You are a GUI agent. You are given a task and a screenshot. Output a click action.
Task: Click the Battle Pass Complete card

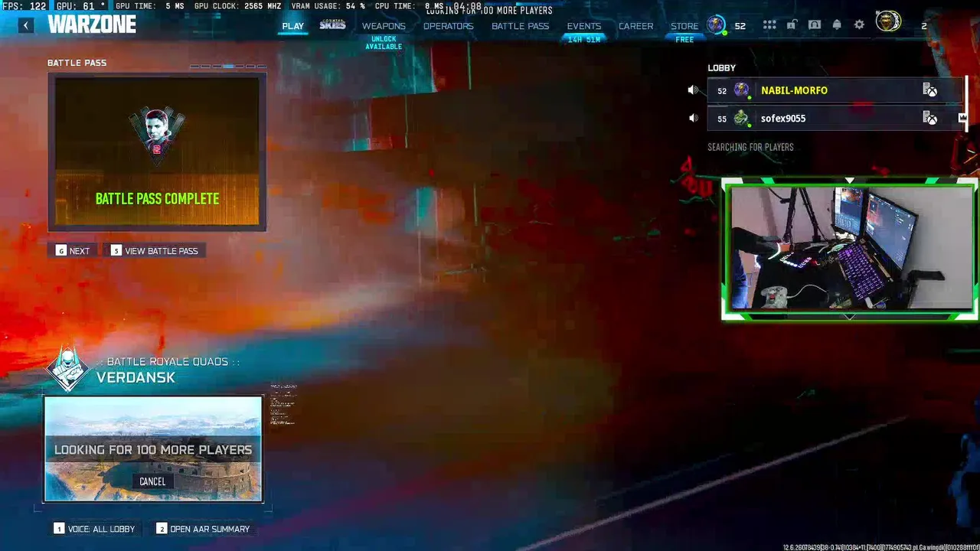pos(157,152)
